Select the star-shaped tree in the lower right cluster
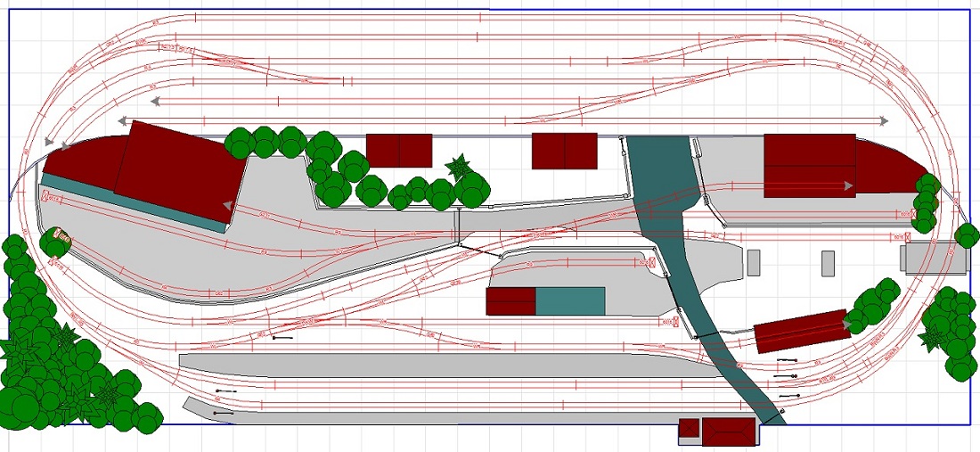980x452 pixels. tap(933, 336)
